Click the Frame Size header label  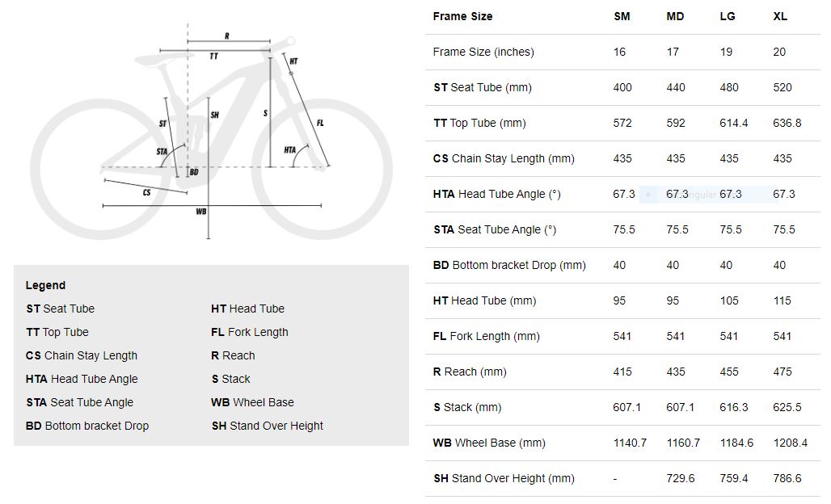(x=462, y=16)
